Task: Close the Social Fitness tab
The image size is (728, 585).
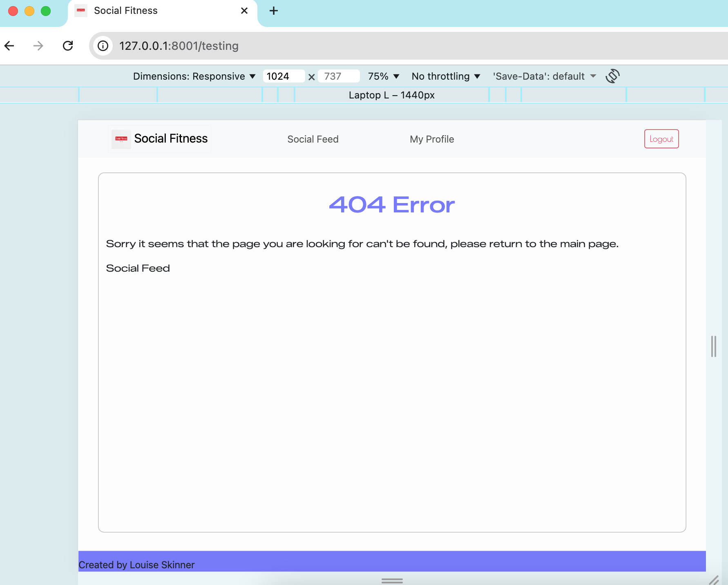Action: (244, 11)
